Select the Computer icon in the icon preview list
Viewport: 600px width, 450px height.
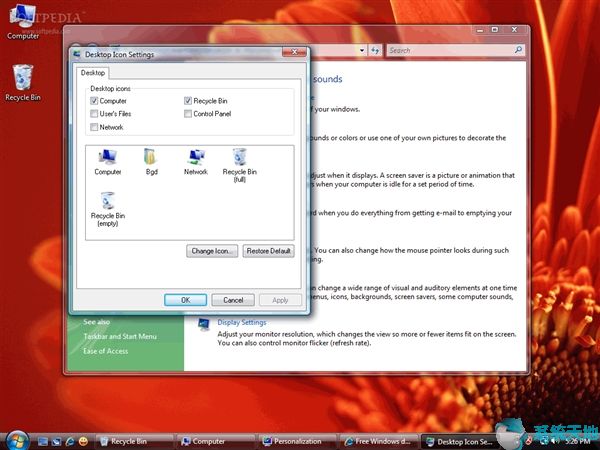[x=108, y=162]
